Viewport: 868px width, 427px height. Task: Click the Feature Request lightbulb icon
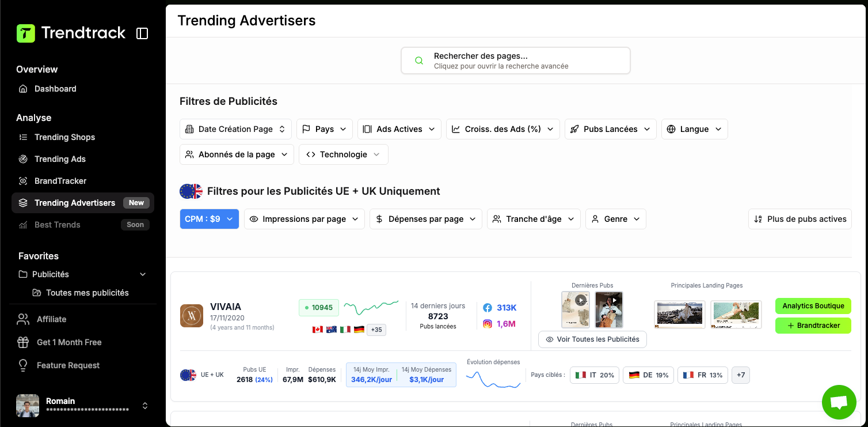[23, 365]
